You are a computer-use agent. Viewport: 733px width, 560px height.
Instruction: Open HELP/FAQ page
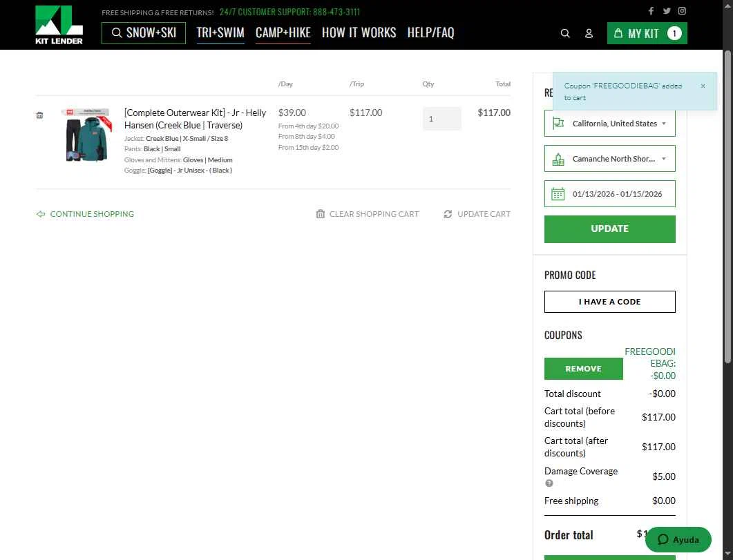point(430,32)
